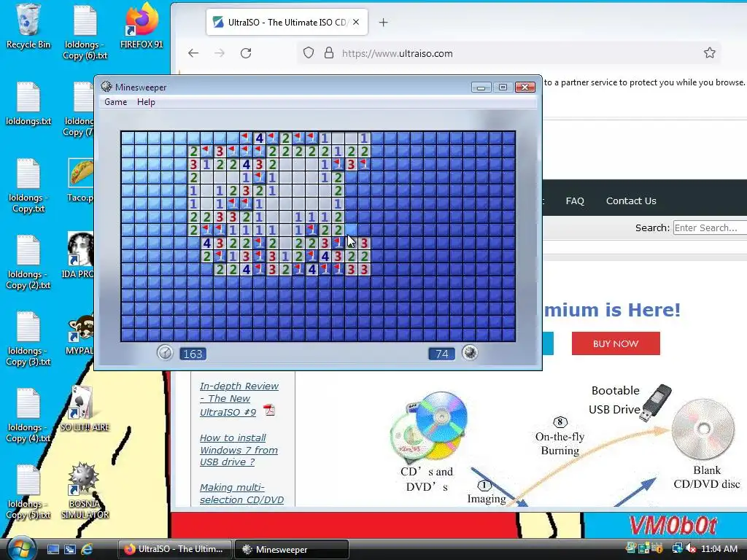Click Minesweeper mine counter showing 74
The width and height of the screenshot is (747, 560).
[441, 354]
